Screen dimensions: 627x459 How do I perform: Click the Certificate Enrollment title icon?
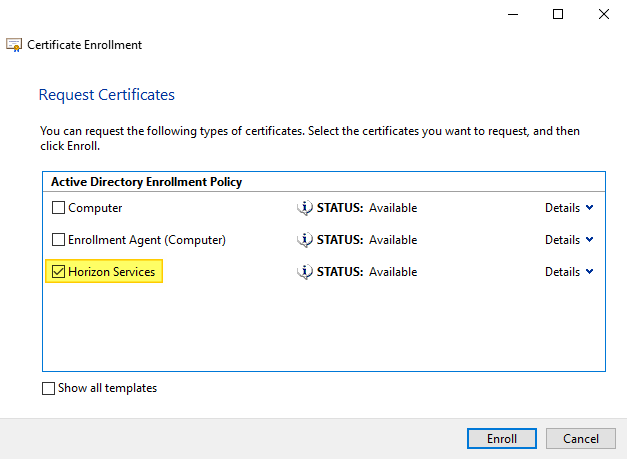click(14, 45)
